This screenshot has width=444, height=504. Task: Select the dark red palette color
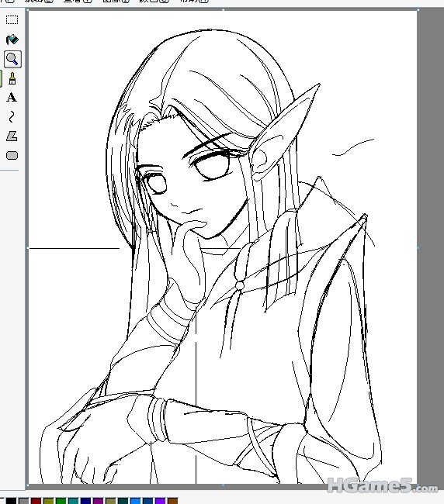(36, 501)
